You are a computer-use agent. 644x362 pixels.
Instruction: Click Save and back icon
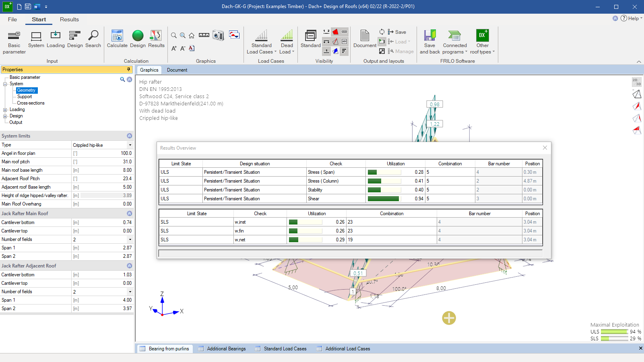(429, 42)
